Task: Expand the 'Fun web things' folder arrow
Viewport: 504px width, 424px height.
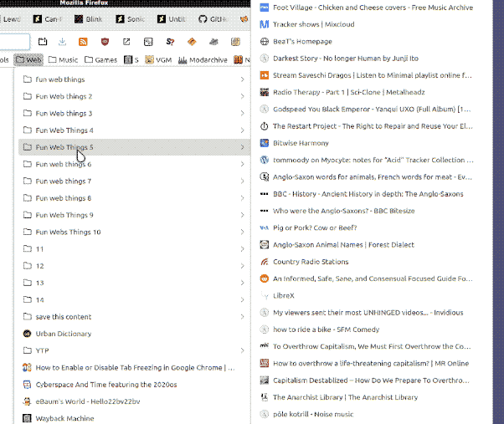Action: coord(242,79)
